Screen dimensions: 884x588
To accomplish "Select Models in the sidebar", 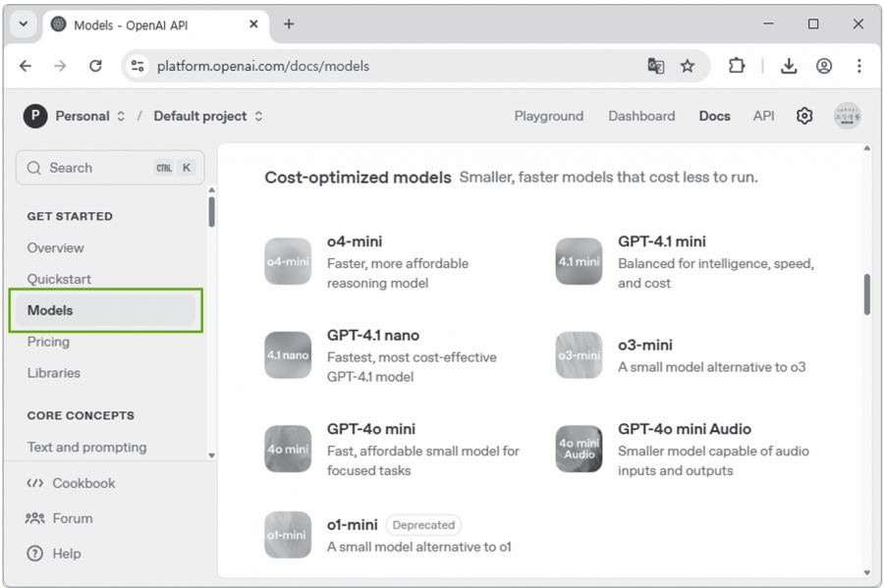I will [x=105, y=310].
